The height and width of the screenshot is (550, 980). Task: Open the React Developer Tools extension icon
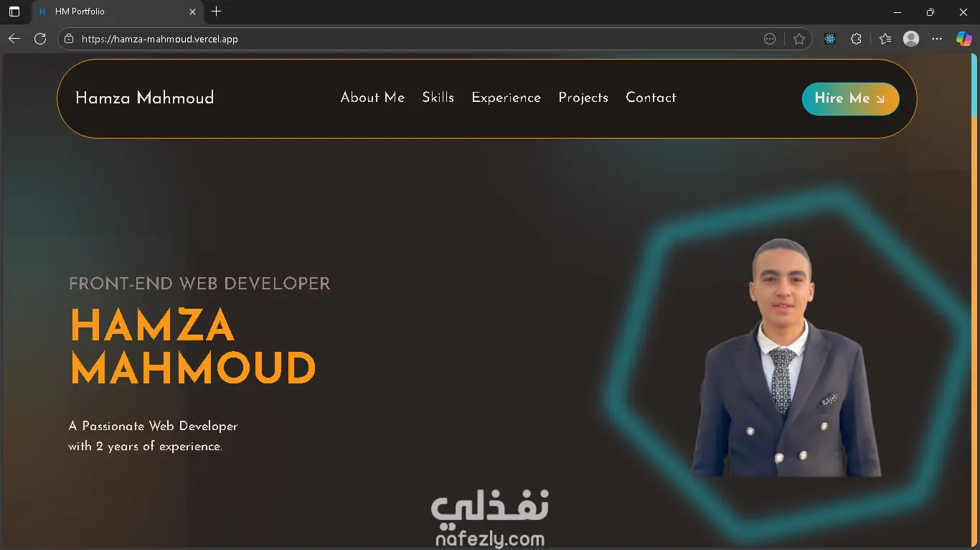(x=830, y=39)
